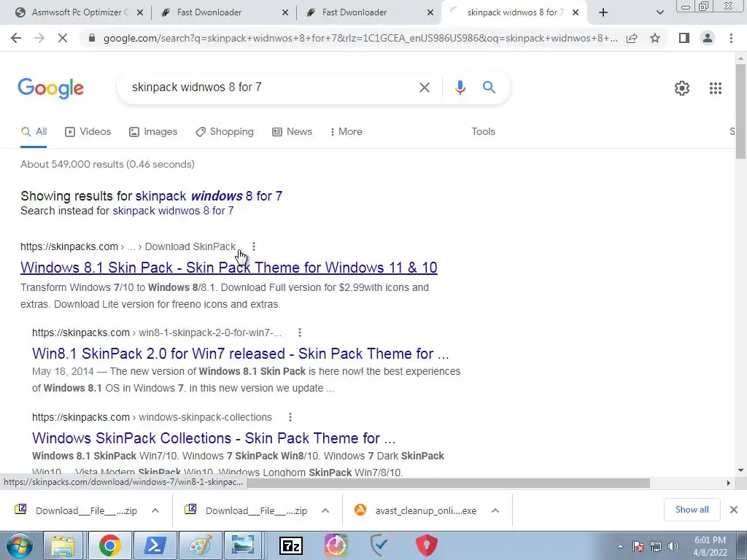747x560 pixels.
Task: Open Windows SkinPack Collections link
Action: tap(214, 438)
